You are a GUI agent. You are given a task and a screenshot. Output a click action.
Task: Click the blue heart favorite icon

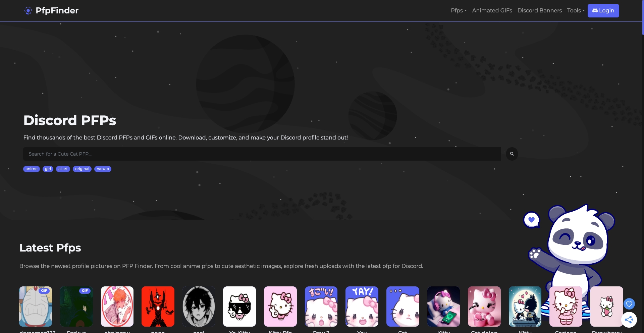pos(629,304)
